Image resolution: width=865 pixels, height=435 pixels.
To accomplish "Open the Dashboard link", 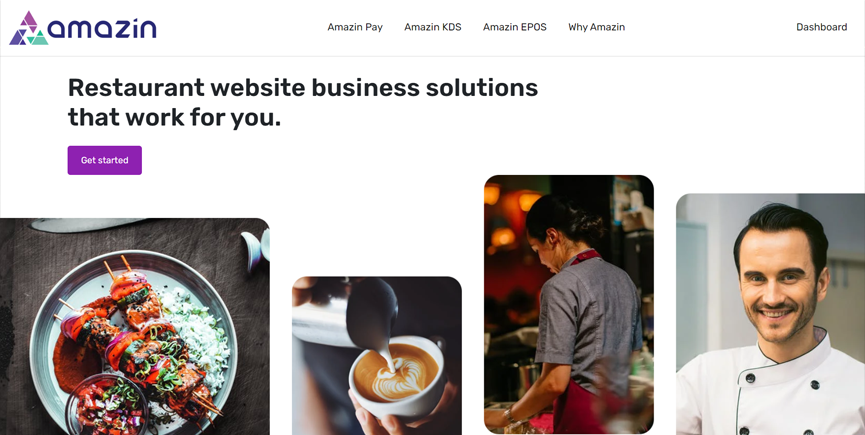I will pos(821,27).
